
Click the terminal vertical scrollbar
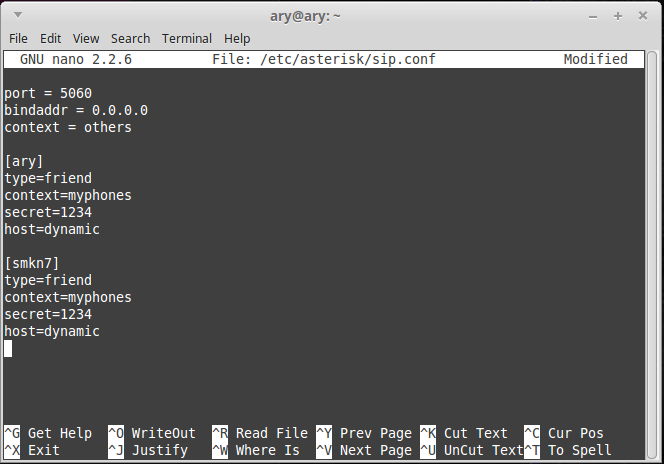coord(651,255)
